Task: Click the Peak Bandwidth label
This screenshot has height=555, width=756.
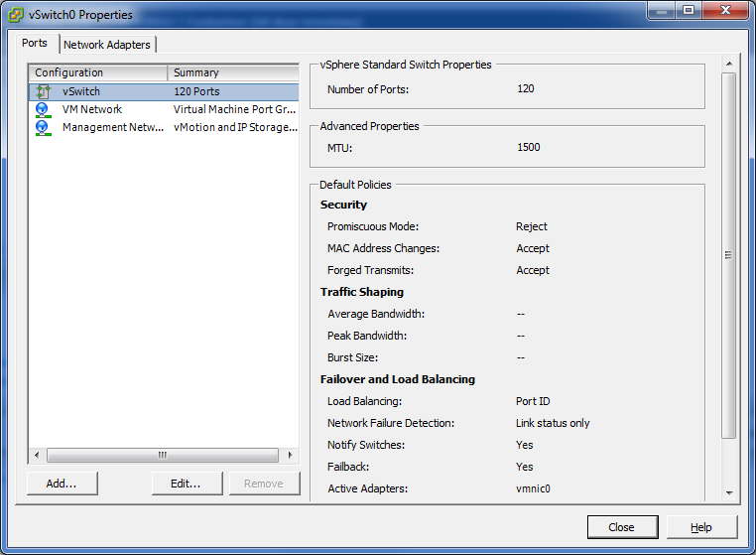Action: coord(367,336)
